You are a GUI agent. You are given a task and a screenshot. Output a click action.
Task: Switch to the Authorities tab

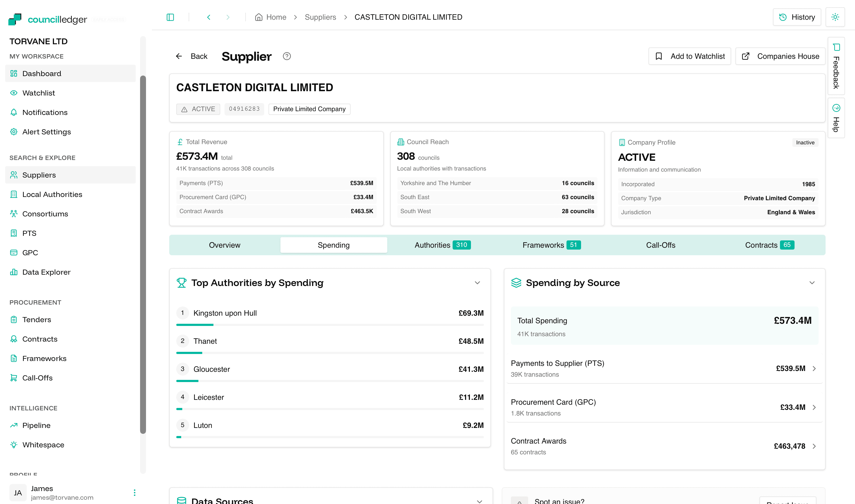pos(443,245)
